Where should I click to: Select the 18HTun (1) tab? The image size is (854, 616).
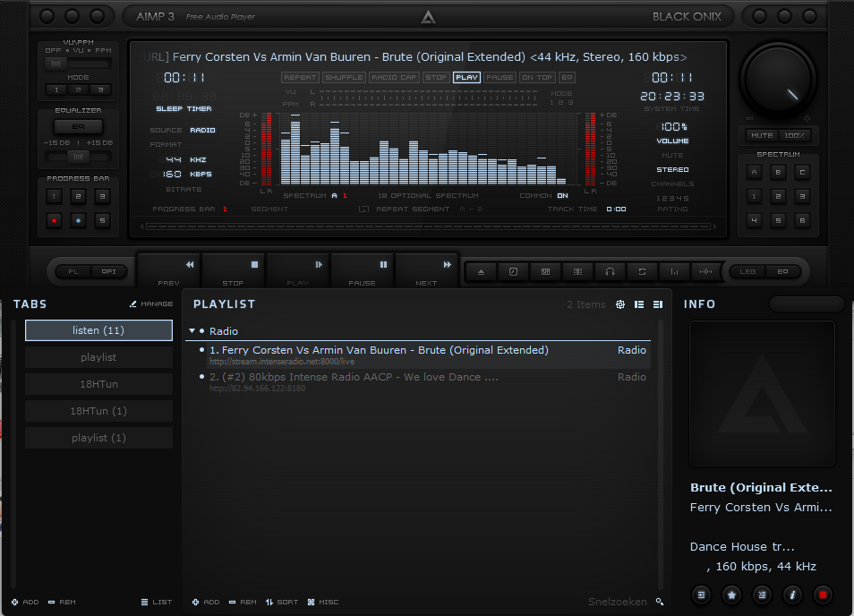(98, 411)
